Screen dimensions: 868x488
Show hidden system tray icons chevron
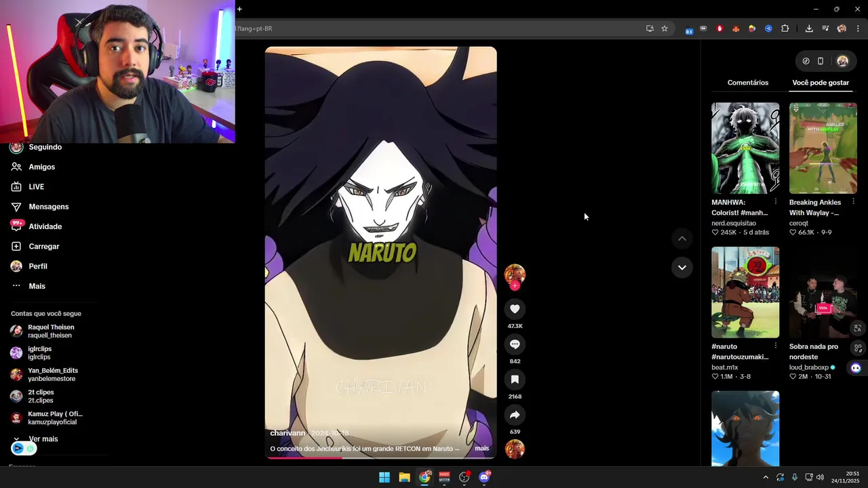766,477
